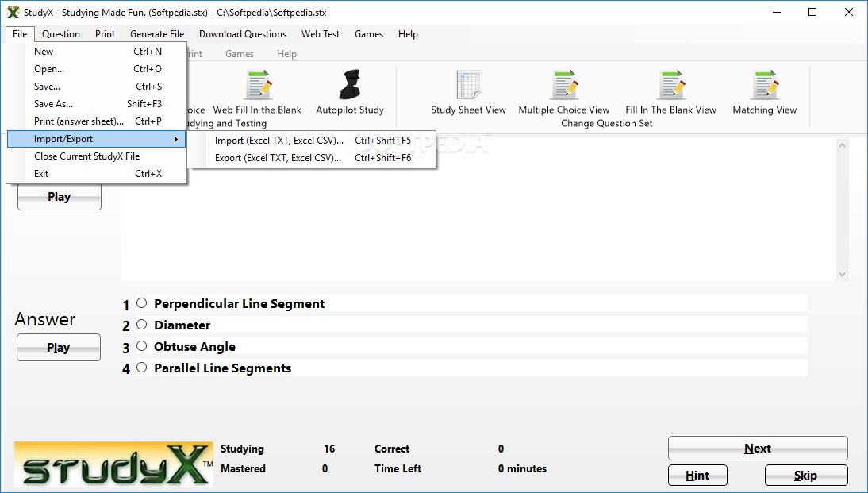Switch to the Games ribbon tab
Viewport: 868px width, 493px height.
click(240, 54)
